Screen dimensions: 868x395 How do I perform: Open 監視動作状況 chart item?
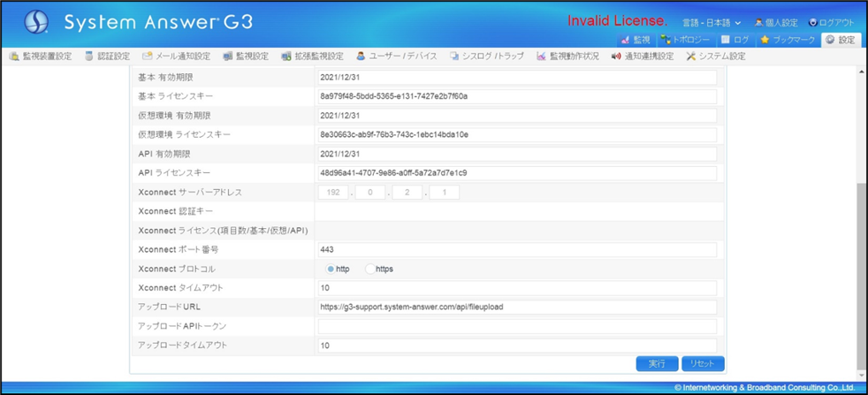(x=567, y=57)
